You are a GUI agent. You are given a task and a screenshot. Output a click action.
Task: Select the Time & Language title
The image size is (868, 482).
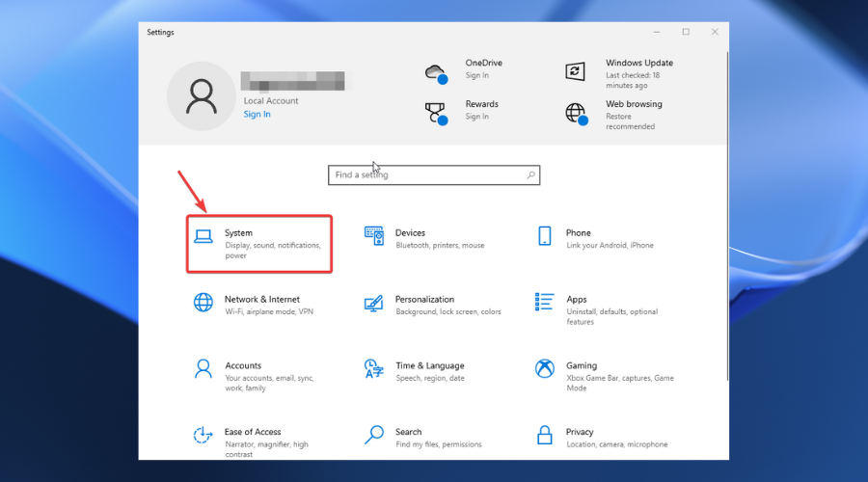tap(430, 365)
